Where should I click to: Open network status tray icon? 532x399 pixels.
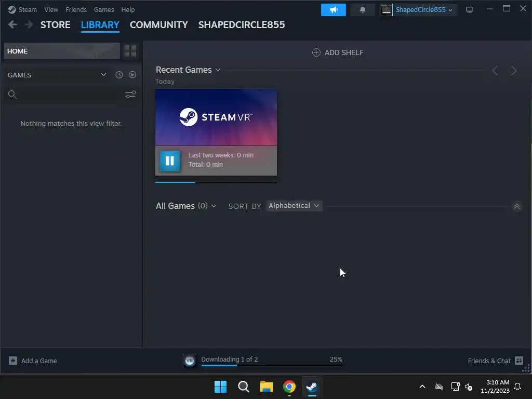point(455,387)
